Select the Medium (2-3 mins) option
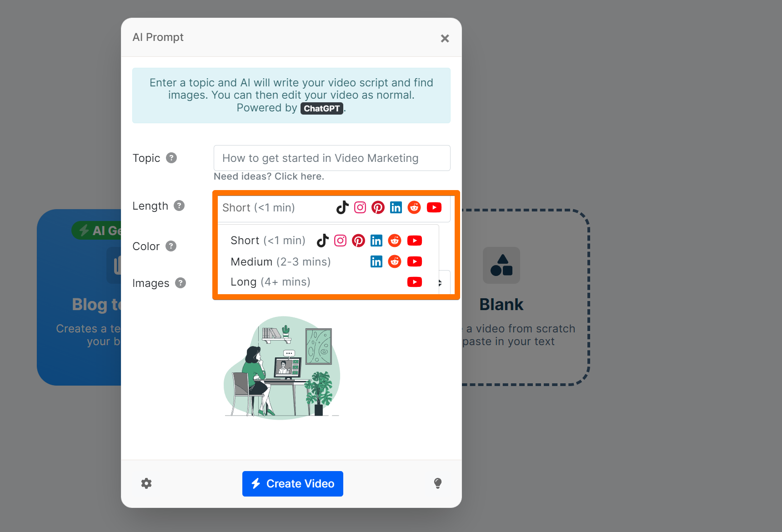Viewport: 782px width, 532px height. coord(327,261)
